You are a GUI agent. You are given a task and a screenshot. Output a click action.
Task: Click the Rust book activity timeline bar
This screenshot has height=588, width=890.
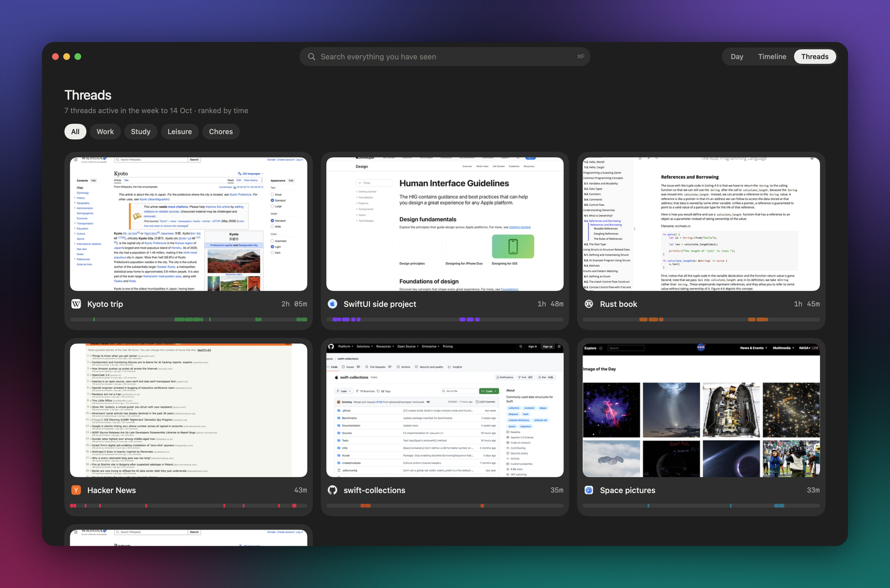click(701, 319)
